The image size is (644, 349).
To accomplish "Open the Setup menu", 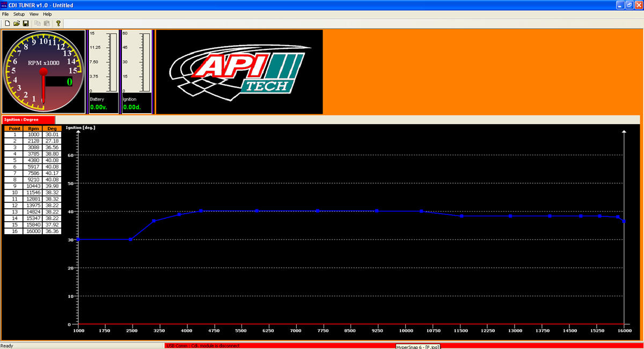I will (x=19, y=14).
